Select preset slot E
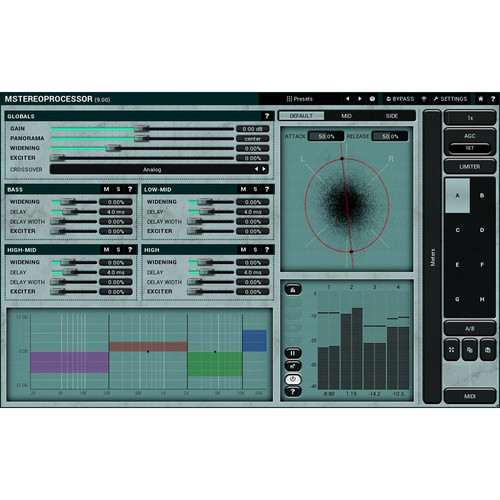 coord(457,265)
